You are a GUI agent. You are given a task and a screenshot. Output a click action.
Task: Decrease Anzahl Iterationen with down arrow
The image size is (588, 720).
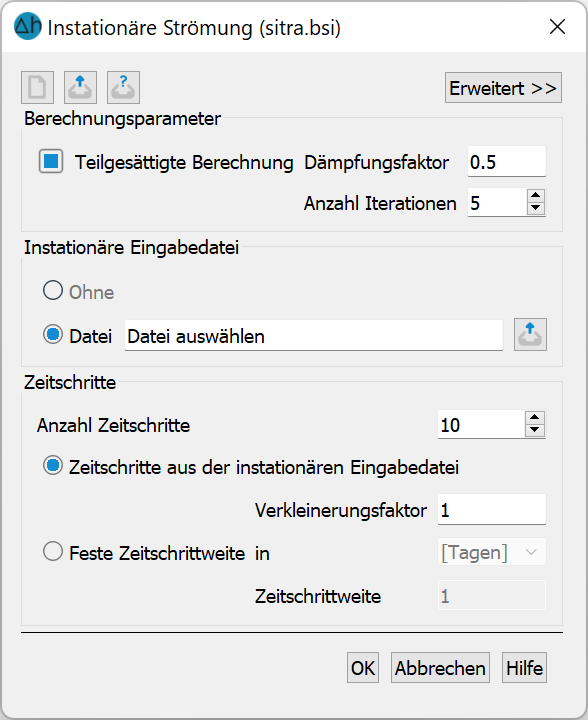pos(536,208)
